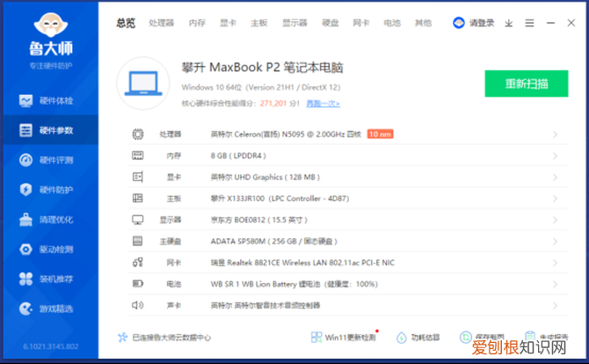Select 硬件参数 in the sidebar
The height and width of the screenshot is (364, 589).
[51, 130]
